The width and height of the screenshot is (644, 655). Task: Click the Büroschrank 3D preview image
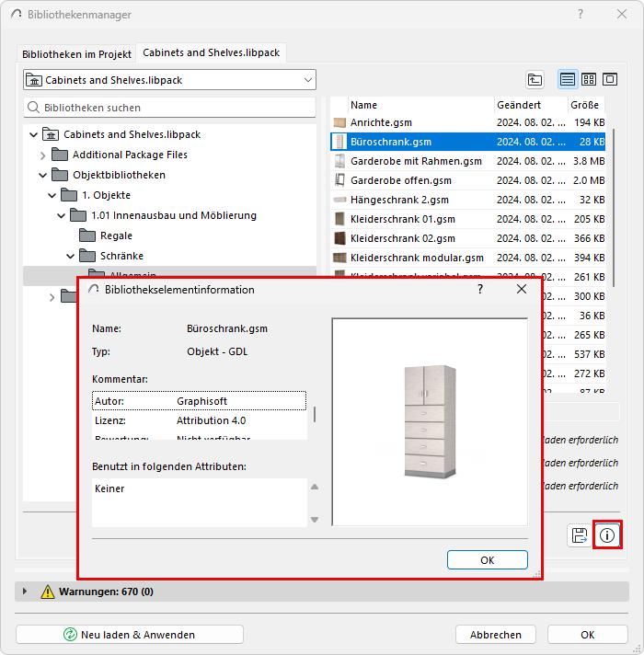[x=430, y=422]
